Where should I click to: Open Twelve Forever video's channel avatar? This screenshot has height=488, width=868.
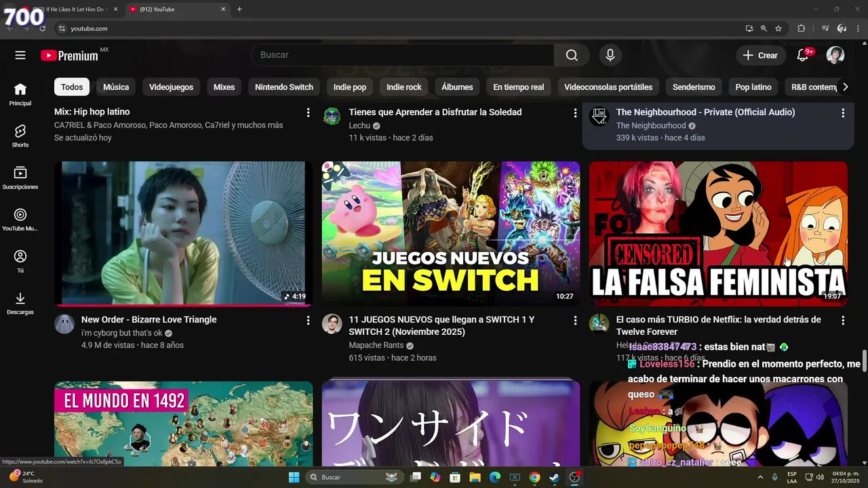click(599, 323)
